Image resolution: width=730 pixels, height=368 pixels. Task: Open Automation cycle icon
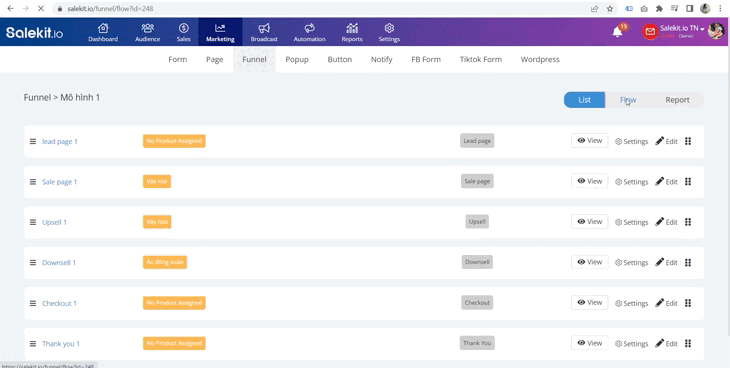[x=309, y=28]
